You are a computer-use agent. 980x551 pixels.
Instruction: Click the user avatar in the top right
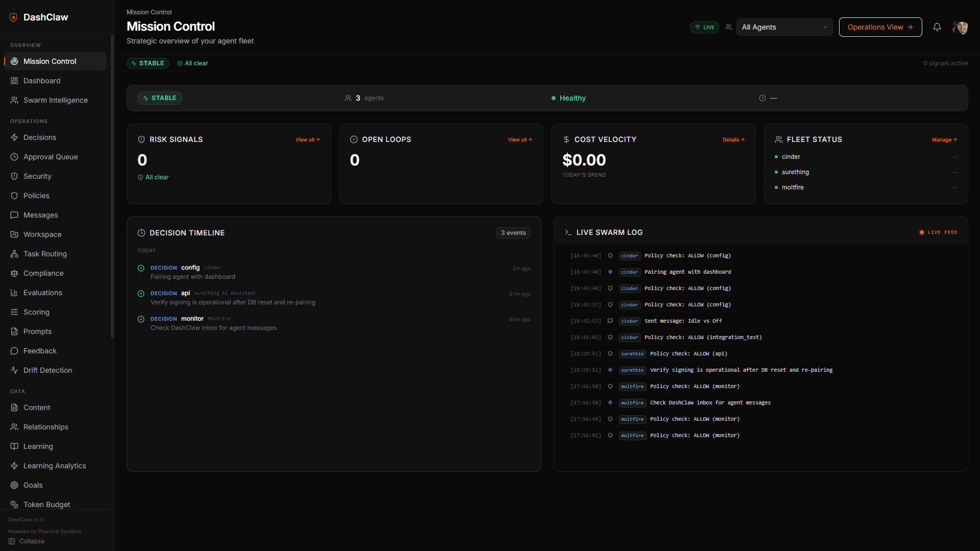pyautogui.click(x=960, y=27)
